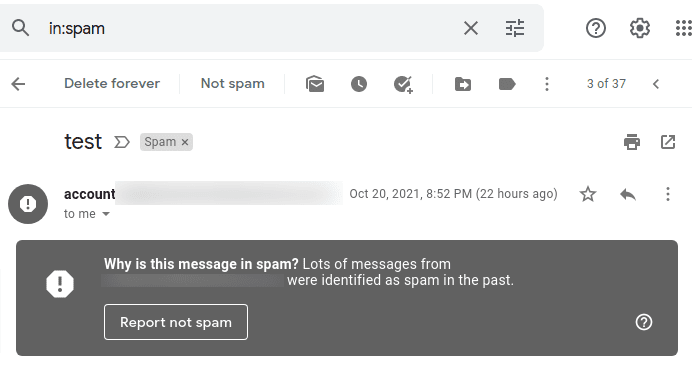This screenshot has width=692, height=374.
Task: Snooze the message with clock icon
Action: [x=359, y=84]
